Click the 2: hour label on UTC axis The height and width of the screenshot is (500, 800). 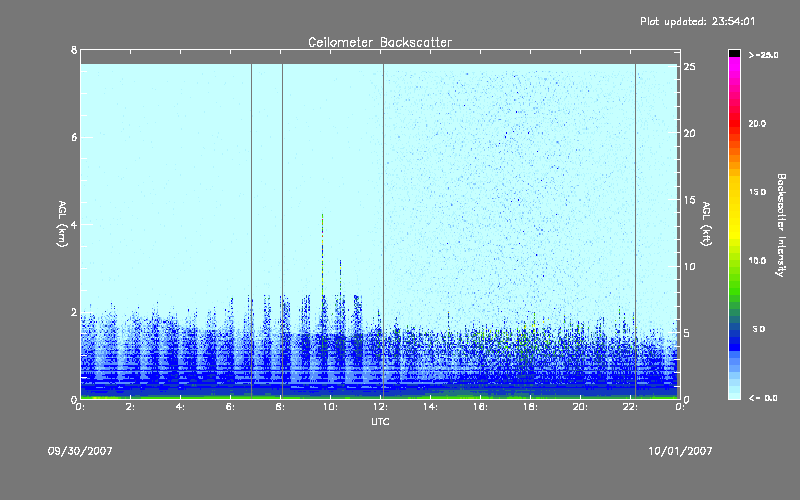[131, 407]
